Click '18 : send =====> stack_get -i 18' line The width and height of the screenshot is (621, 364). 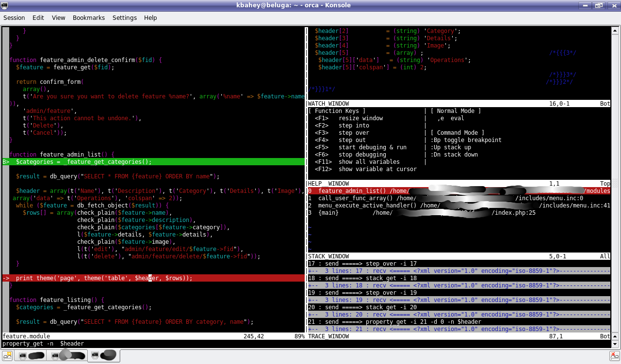pyautogui.click(x=362, y=278)
